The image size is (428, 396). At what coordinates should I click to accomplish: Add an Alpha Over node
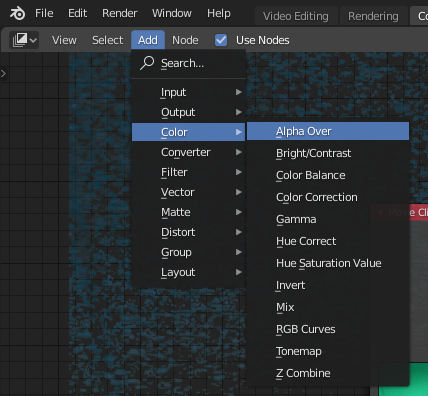pos(328,131)
